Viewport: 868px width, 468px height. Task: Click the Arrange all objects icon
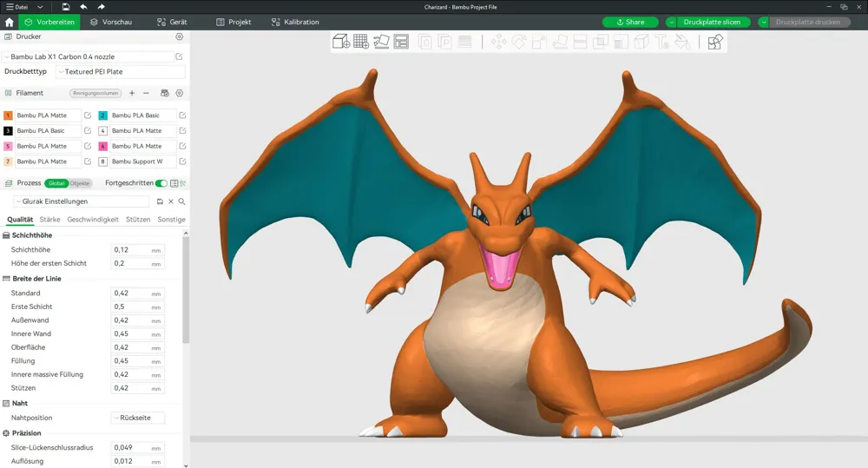coord(401,42)
